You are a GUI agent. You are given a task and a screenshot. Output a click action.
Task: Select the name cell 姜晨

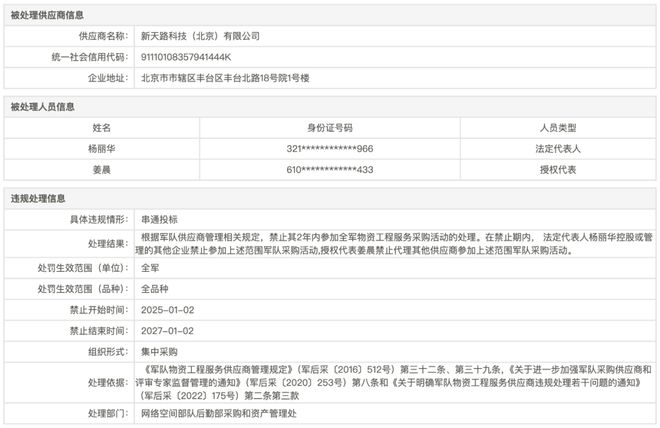click(101, 170)
